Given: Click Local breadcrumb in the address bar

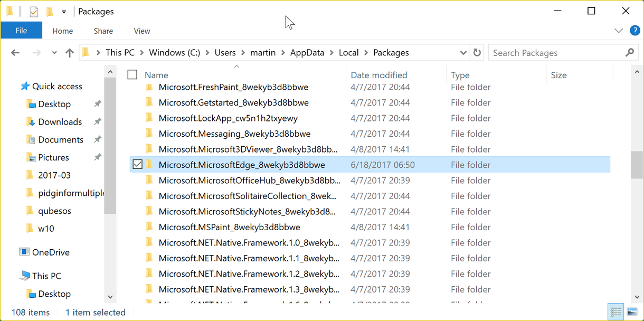Looking at the screenshot, I should (349, 53).
